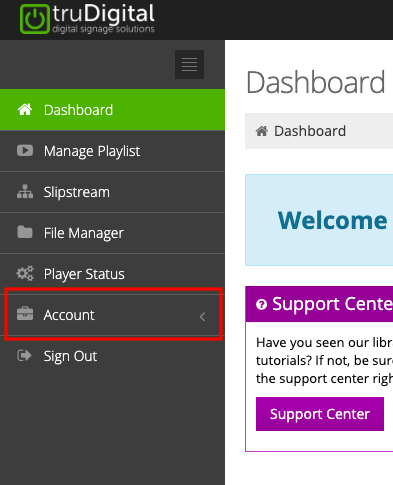
Task: Click the purple Support Center button
Action: click(x=320, y=414)
